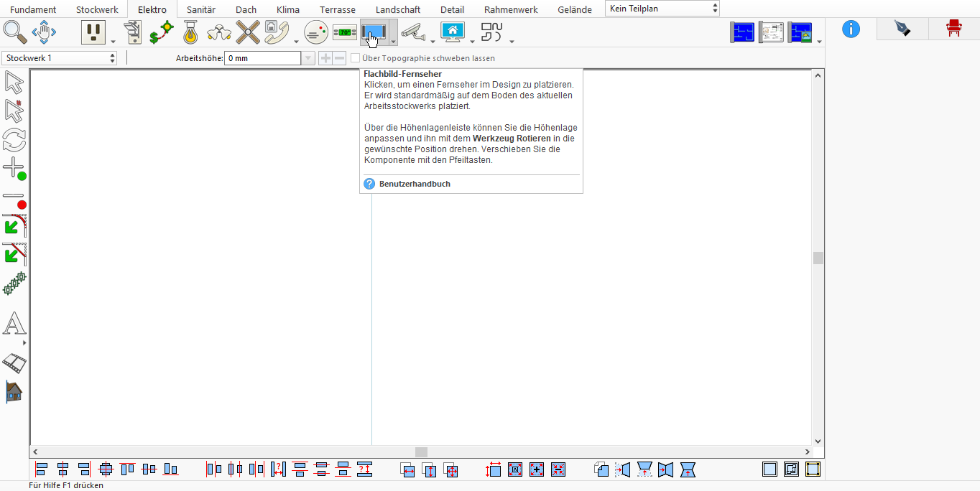Select the round smoke detector tool

pyautogui.click(x=316, y=32)
